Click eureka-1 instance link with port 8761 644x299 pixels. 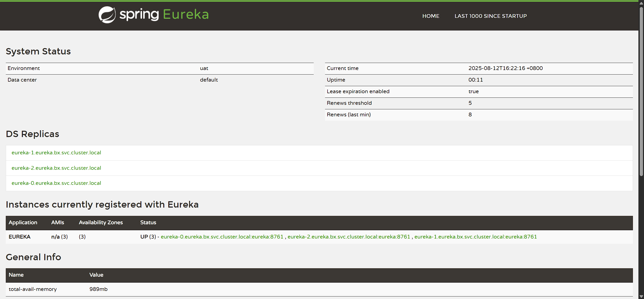475,237
